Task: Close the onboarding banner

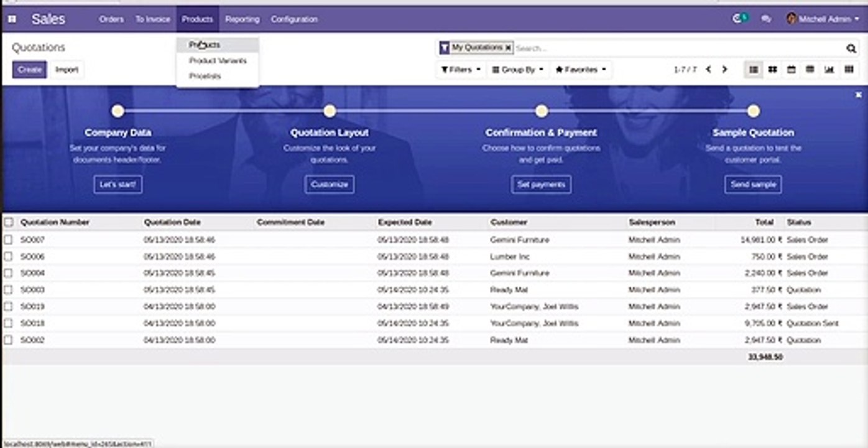Action: 859,95
